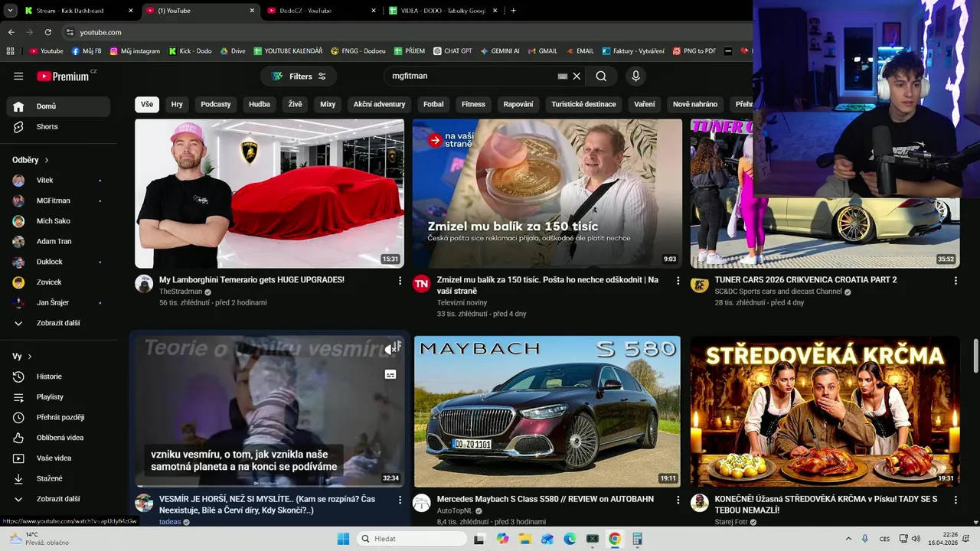This screenshot has width=980, height=551.
Task: Open new browser tab with plus
Action: pos(513,11)
